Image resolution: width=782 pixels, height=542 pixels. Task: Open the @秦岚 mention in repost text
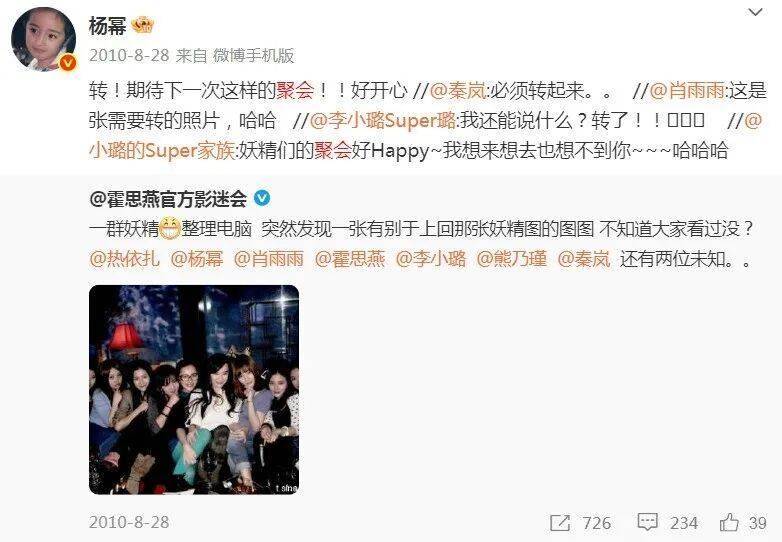(457, 90)
